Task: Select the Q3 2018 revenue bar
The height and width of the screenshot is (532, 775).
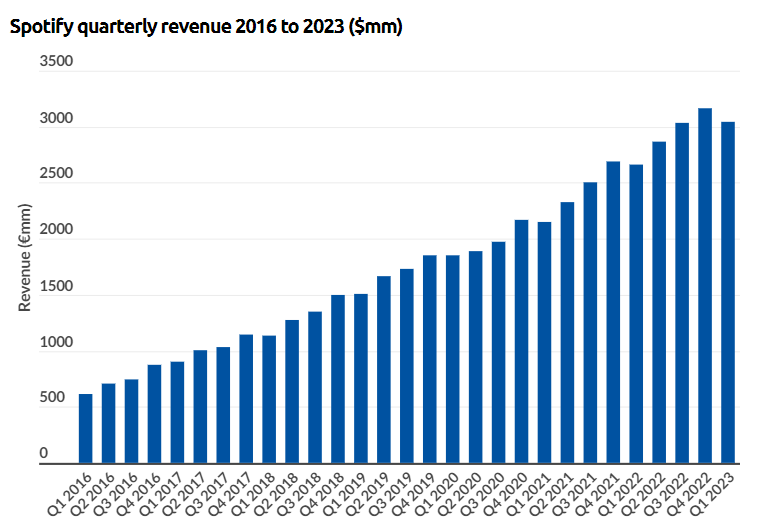Action: (315, 387)
